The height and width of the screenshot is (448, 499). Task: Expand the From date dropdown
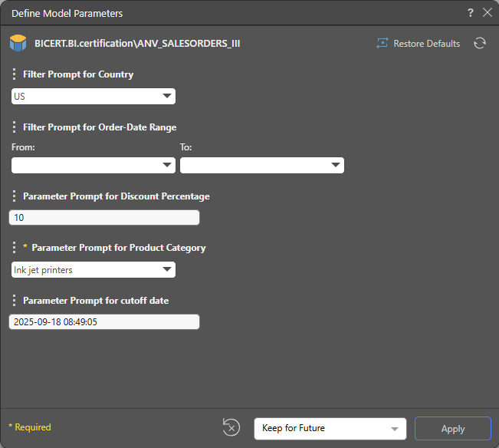[94, 165]
